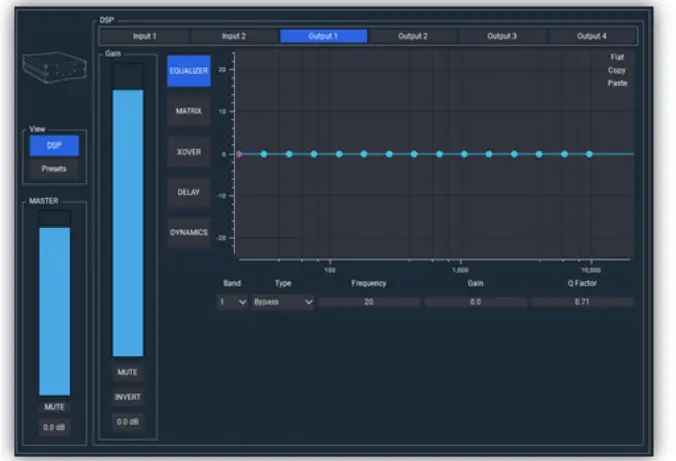Select the DSP view button

click(54, 146)
